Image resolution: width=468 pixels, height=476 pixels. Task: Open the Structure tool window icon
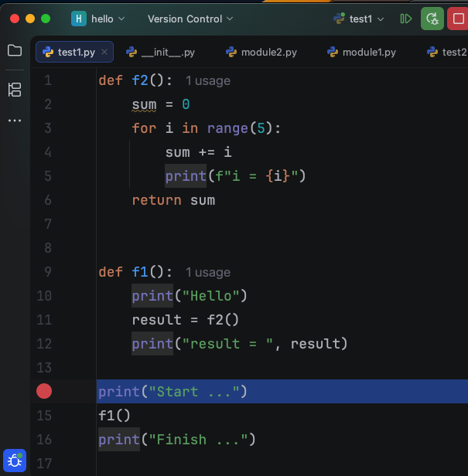(x=14, y=90)
